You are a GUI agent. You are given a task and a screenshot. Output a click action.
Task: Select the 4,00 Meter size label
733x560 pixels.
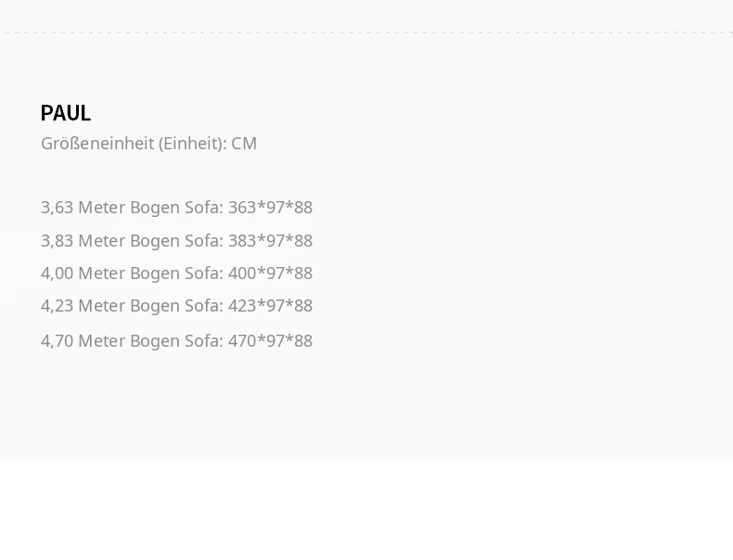click(x=84, y=274)
